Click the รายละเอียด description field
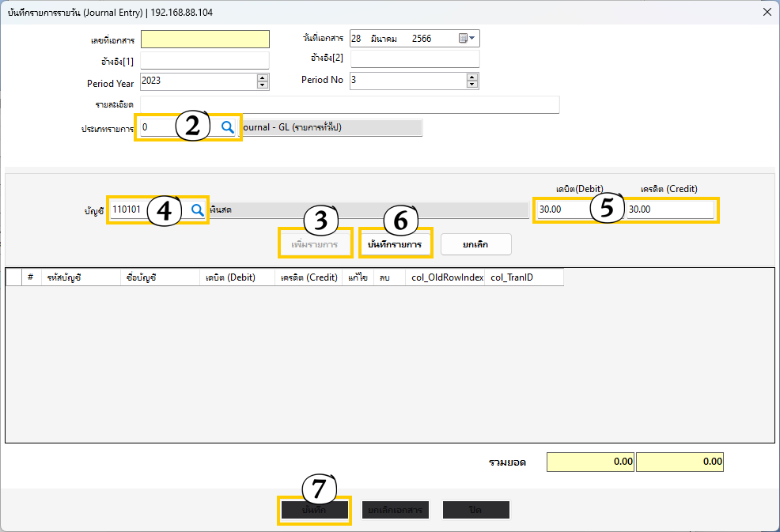The height and width of the screenshot is (532, 780). coord(350,105)
